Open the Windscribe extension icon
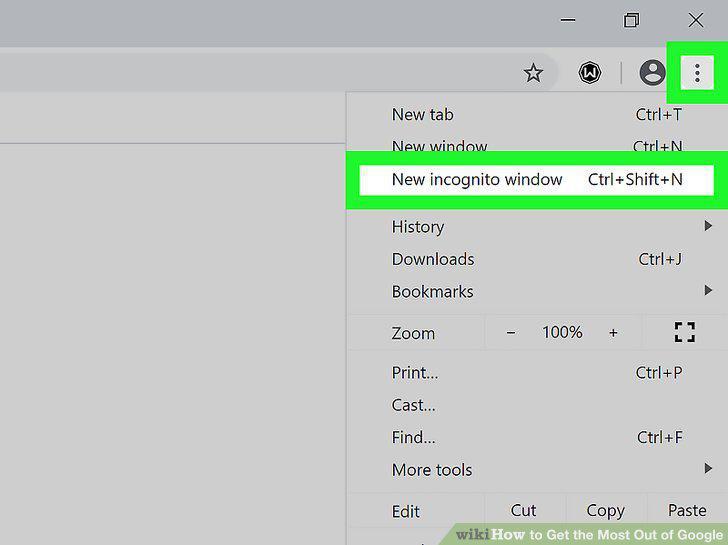The image size is (728, 545). pyautogui.click(x=590, y=73)
